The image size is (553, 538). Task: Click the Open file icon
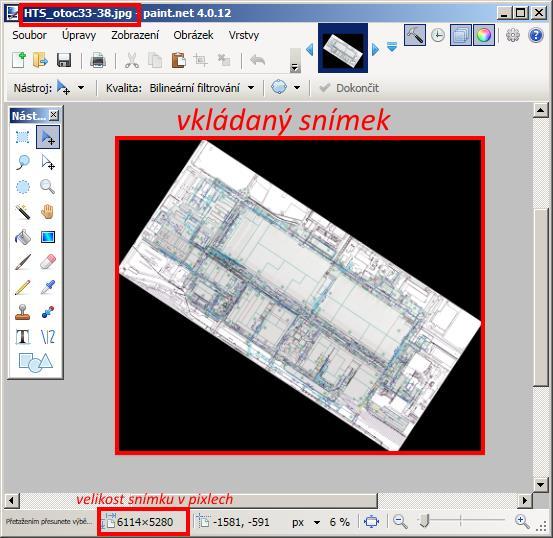coord(40,60)
